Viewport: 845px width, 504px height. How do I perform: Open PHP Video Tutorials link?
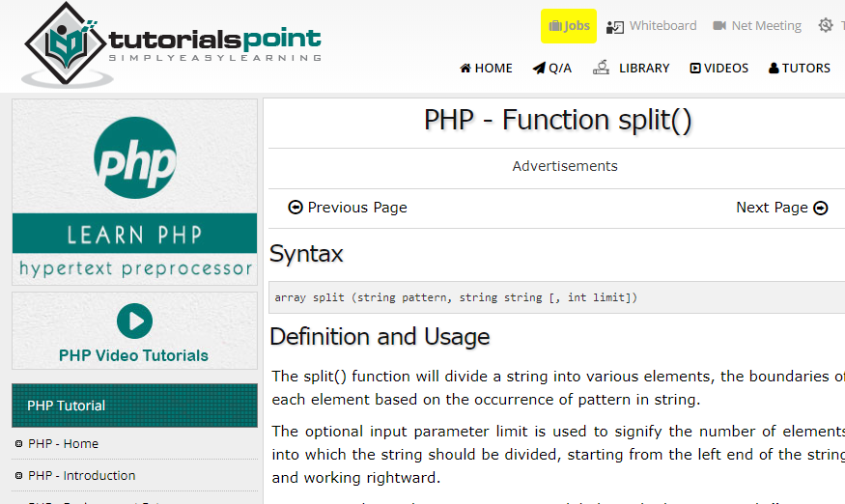coord(133,355)
